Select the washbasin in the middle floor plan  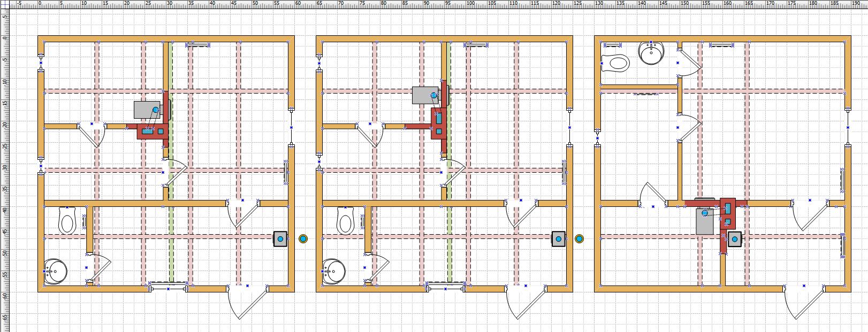[334, 271]
